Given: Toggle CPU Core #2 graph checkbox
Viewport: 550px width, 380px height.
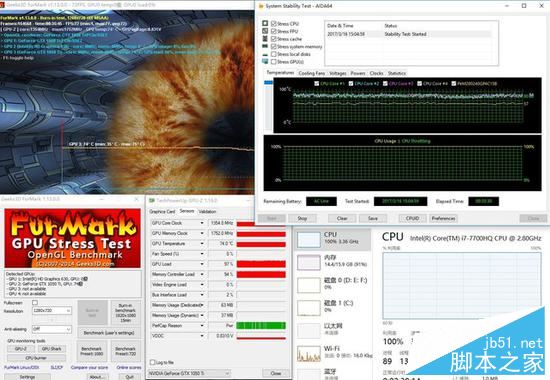Looking at the screenshot, I should tap(351, 84).
